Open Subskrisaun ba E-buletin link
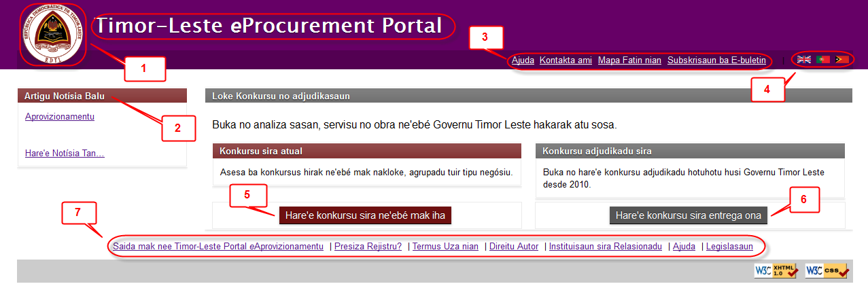Image resolution: width=868 pixels, height=301 pixels. [x=716, y=60]
